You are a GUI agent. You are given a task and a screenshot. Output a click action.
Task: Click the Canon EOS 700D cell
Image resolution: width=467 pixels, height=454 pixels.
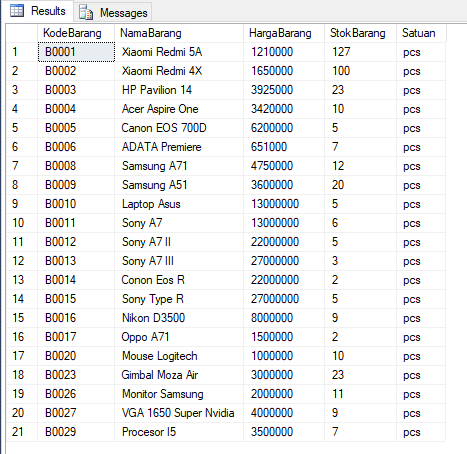[179, 128]
